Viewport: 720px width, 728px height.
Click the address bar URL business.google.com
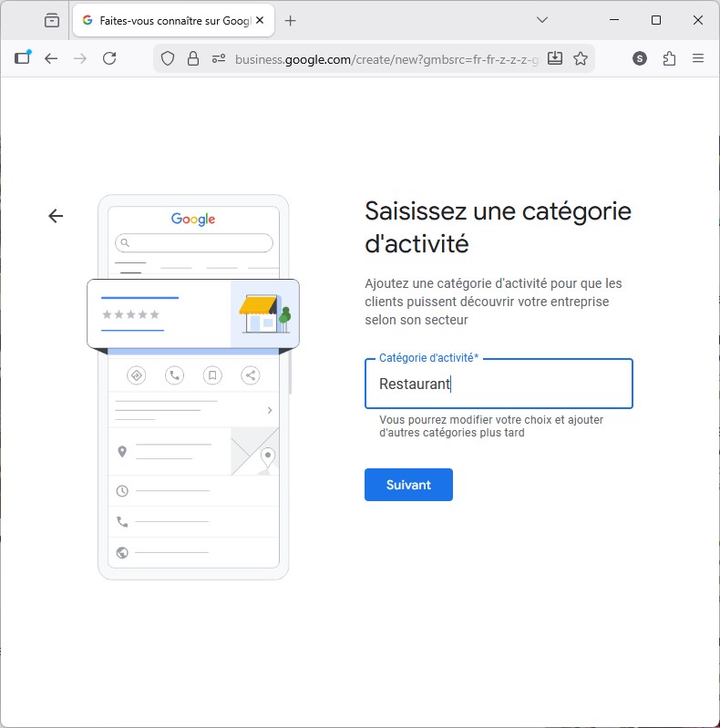(386, 59)
